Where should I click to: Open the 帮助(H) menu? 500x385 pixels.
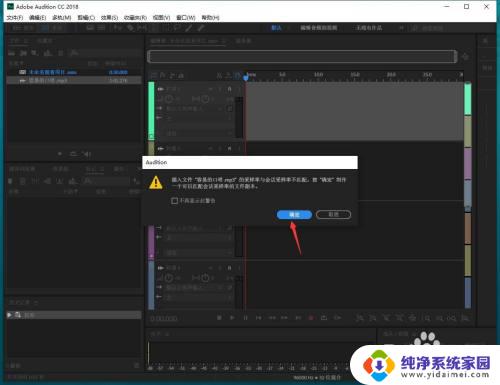pos(210,17)
